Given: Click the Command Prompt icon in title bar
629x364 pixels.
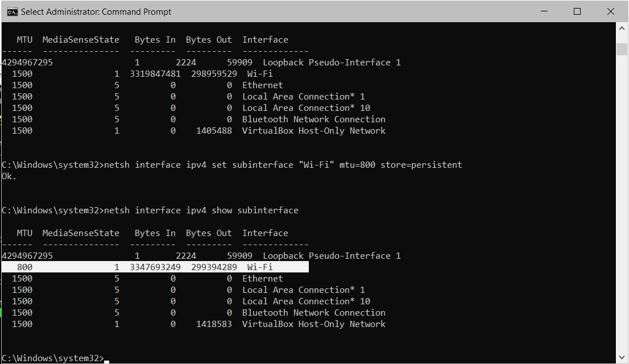Looking at the screenshot, I should pos(11,11).
